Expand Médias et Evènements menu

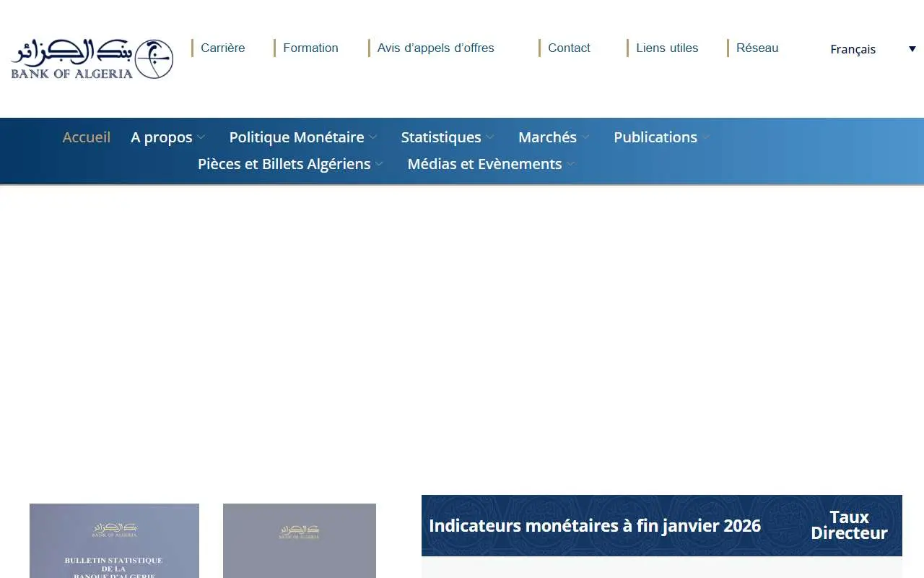(491, 164)
